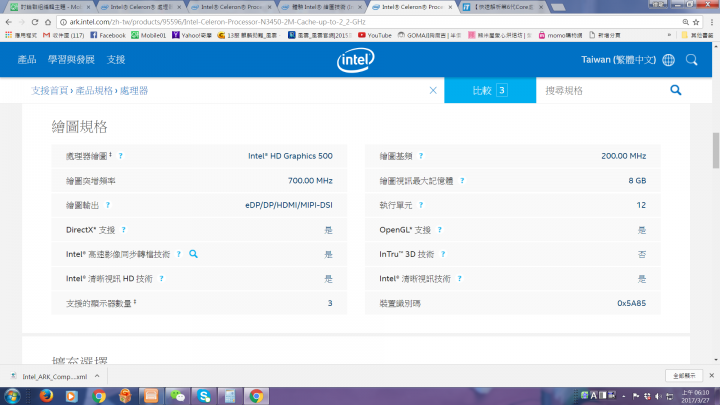
Task: Click help icon next to DirectX 支援
Action: pyautogui.click(x=124, y=230)
